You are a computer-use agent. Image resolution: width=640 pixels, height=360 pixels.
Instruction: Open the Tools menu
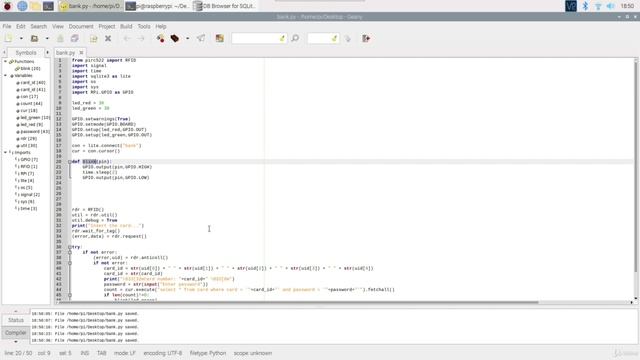click(x=144, y=26)
